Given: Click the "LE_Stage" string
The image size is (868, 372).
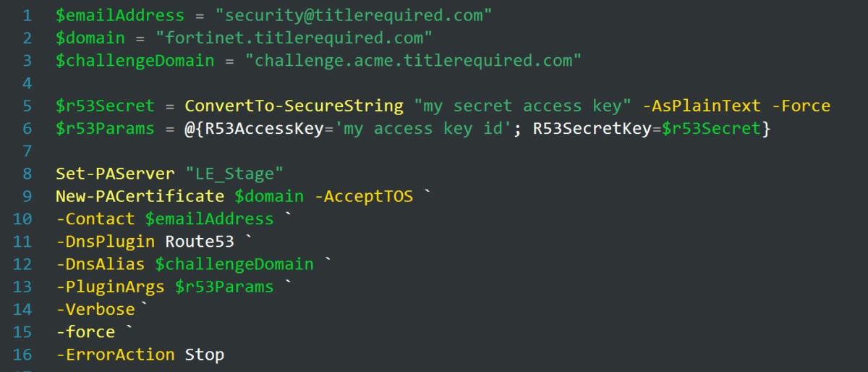Looking at the screenshot, I should 234,174.
